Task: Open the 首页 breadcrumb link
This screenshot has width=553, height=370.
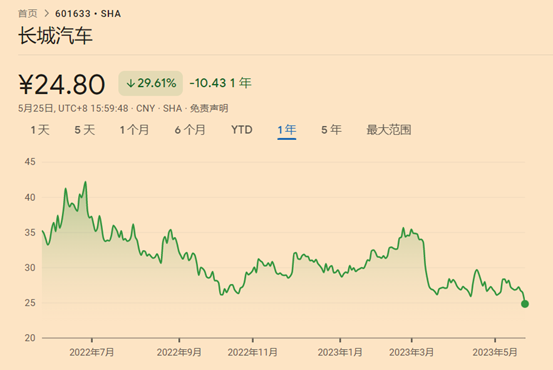Action: [x=28, y=13]
